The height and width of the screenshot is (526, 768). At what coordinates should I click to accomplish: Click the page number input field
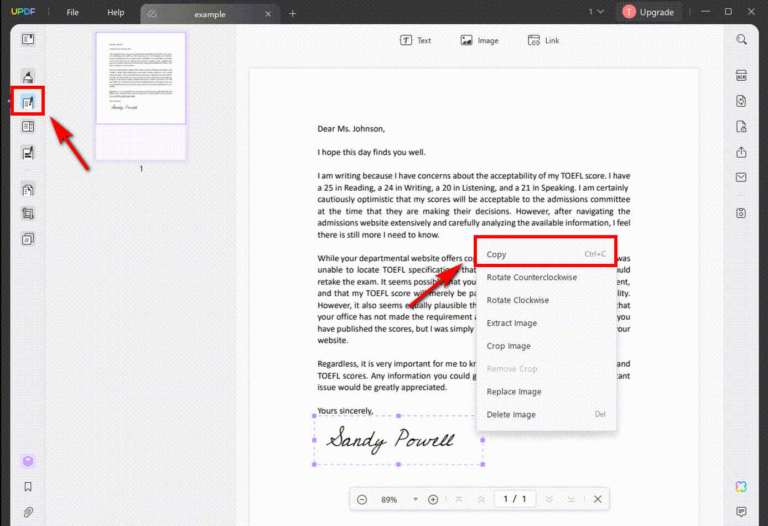point(514,499)
